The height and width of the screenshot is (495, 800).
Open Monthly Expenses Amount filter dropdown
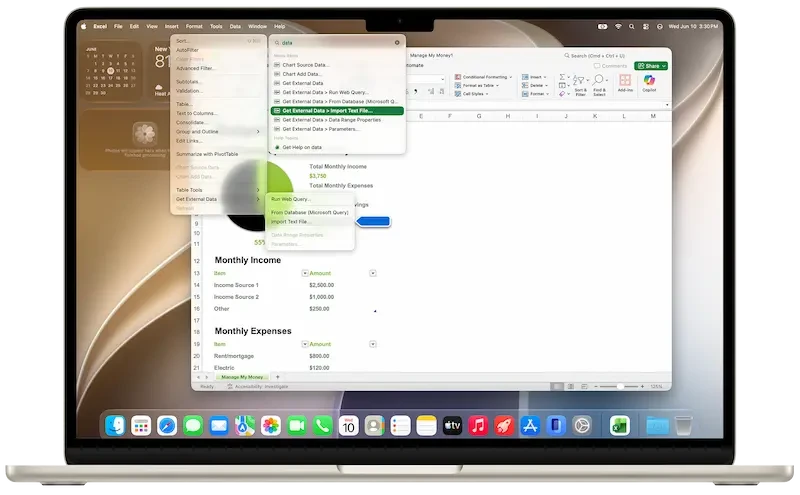[372, 344]
